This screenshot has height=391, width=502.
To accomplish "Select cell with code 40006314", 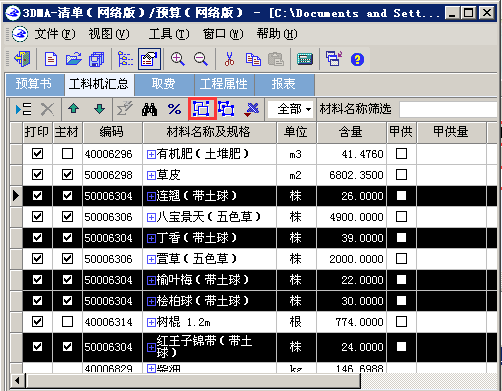I will (112, 322).
